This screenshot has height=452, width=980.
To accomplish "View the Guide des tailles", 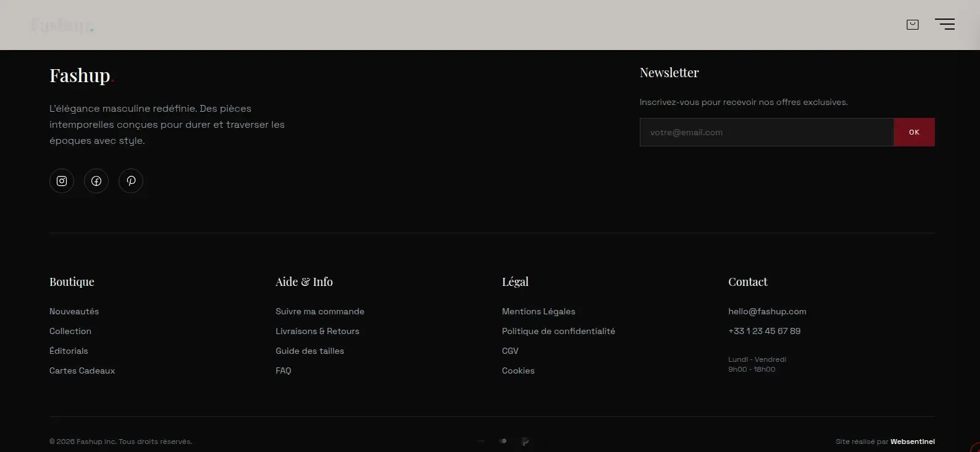I will pyautogui.click(x=310, y=351).
